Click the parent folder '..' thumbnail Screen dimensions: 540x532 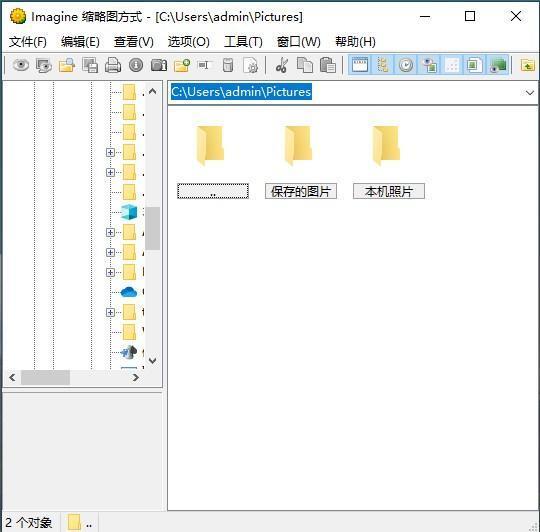click(210, 145)
